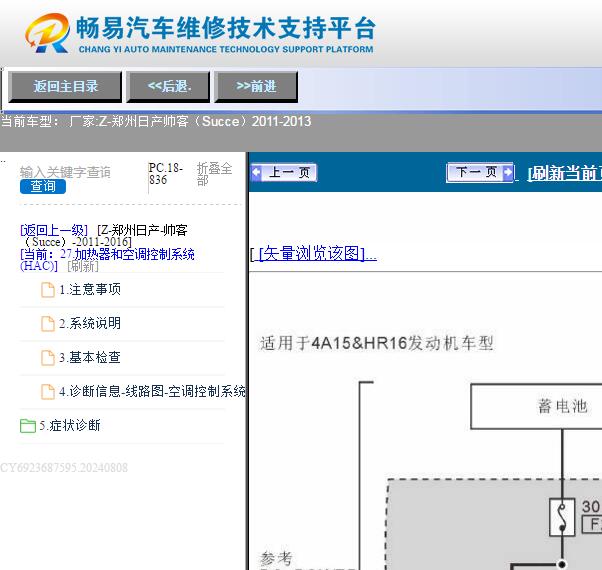
Task: Expand the green folder icon for 5.症状诊断
Action: (28, 426)
